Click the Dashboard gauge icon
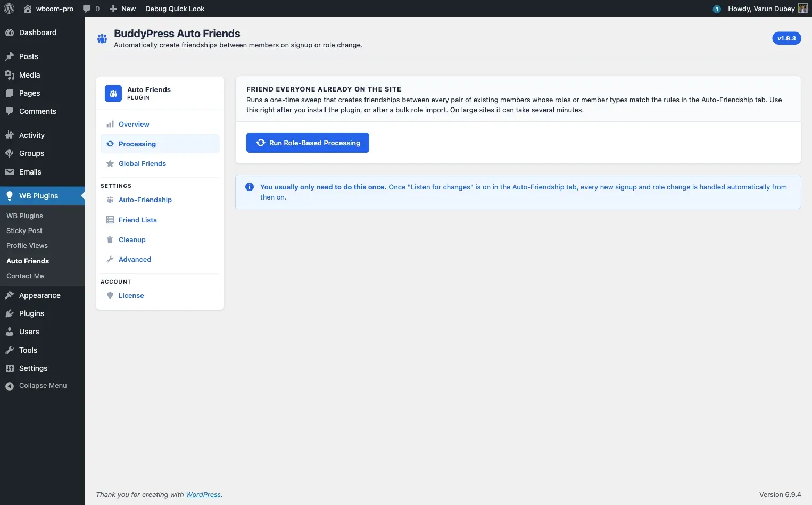812x505 pixels. tap(10, 32)
